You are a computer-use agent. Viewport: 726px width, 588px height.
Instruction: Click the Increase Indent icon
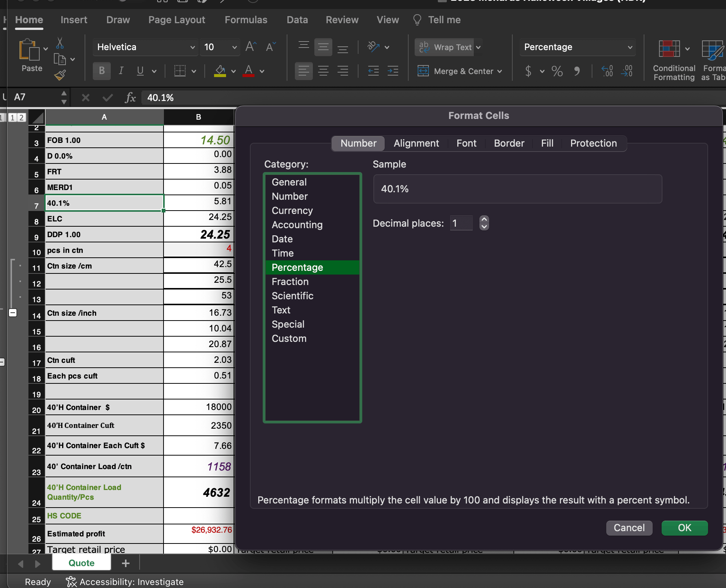coord(393,71)
